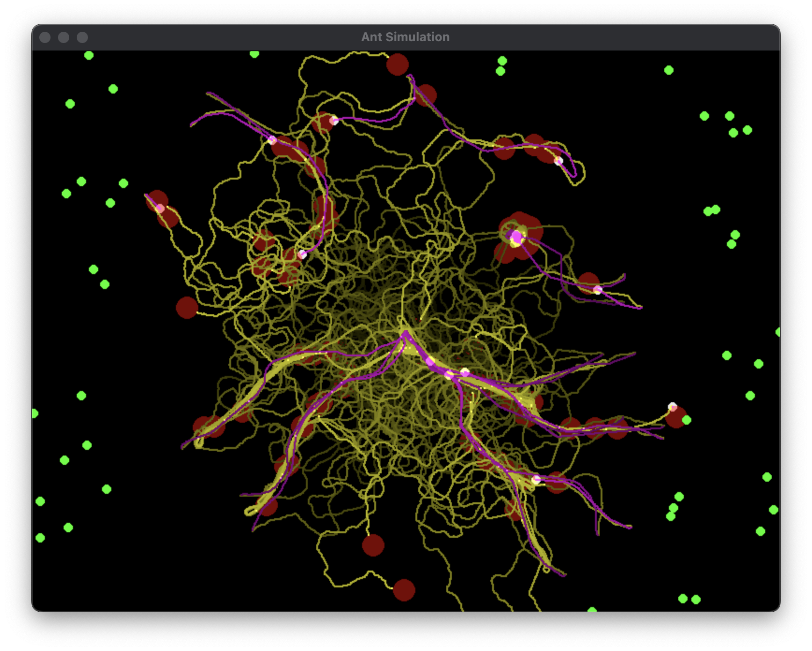This screenshot has height=651, width=812.
Task: Minimize the Ant Simulation window
Action: pos(64,37)
